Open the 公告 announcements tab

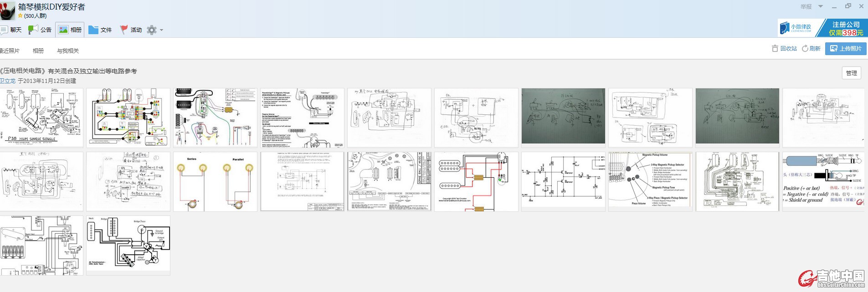(40, 30)
